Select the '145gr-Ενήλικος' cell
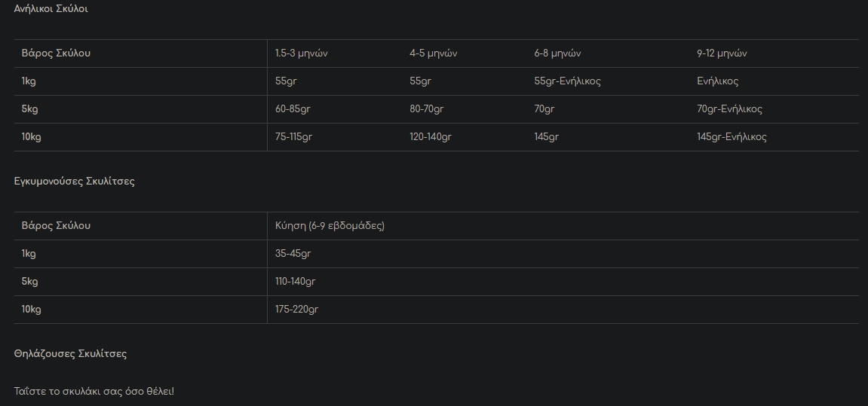 point(732,136)
